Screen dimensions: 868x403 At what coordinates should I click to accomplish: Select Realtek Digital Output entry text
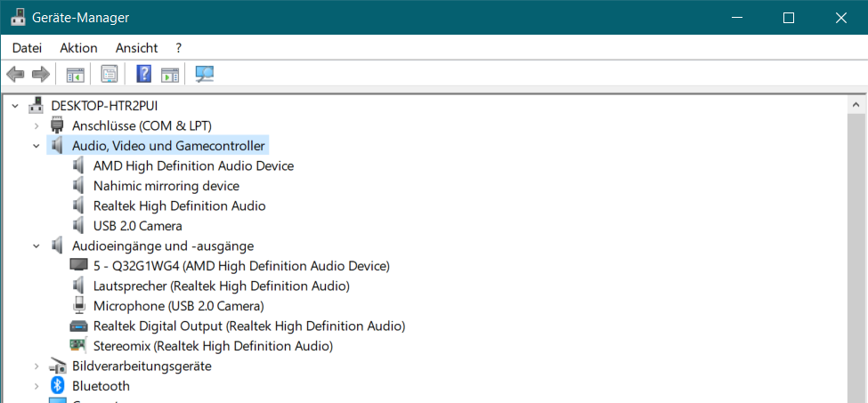point(249,326)
